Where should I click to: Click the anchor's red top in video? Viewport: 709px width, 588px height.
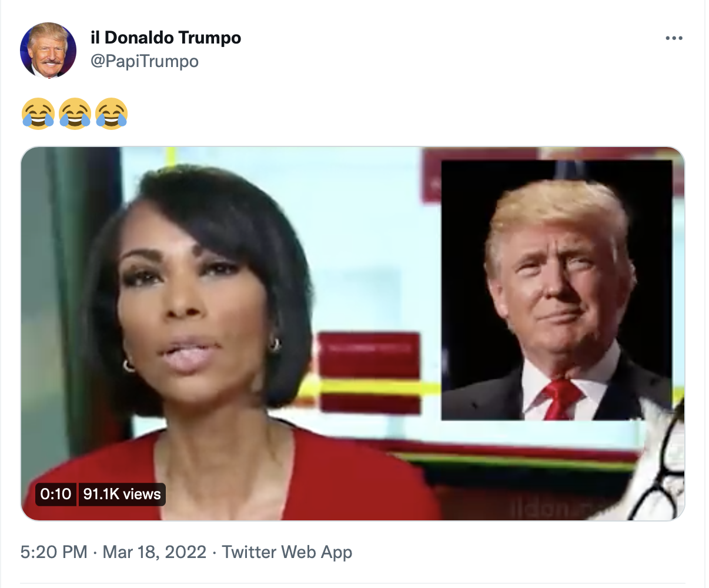[x=229, y=476]
